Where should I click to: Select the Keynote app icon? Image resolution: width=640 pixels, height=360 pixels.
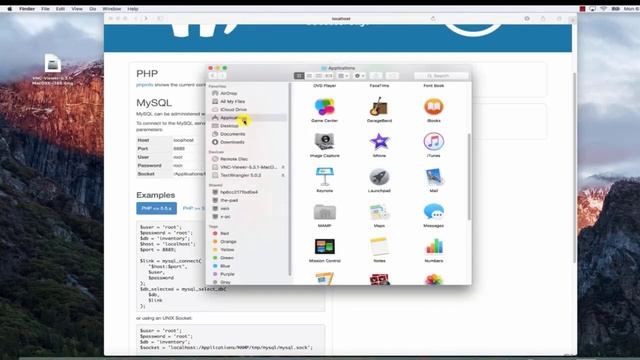[324, 177]
